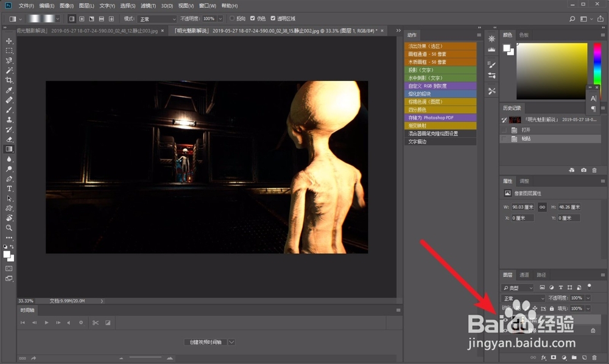The width and height of the screenshot is (609, 364).
Task: Open the 文件(F) menu
Action: 26,6
